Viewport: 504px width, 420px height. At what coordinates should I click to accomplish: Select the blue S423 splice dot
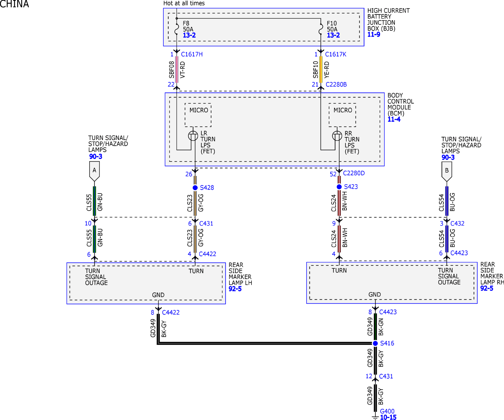click(339, 187)
